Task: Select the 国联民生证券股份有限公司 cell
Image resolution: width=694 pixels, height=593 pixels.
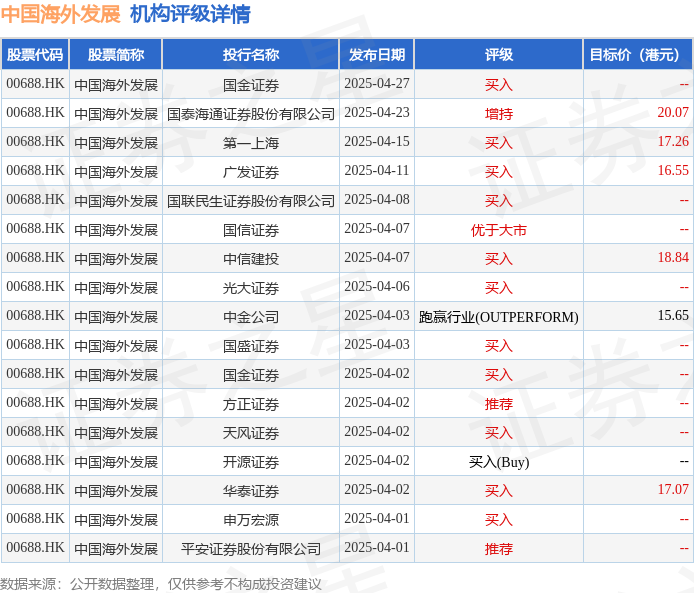Action: pos(251,200)
